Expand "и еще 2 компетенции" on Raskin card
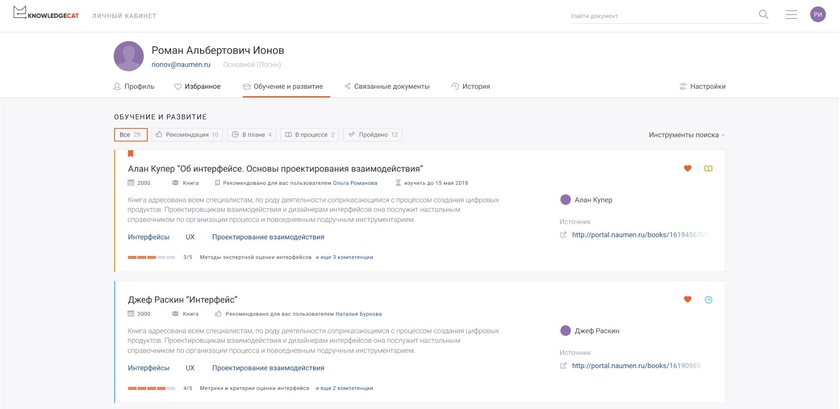This screenshot has width=840, height=409. coord(345,388)
